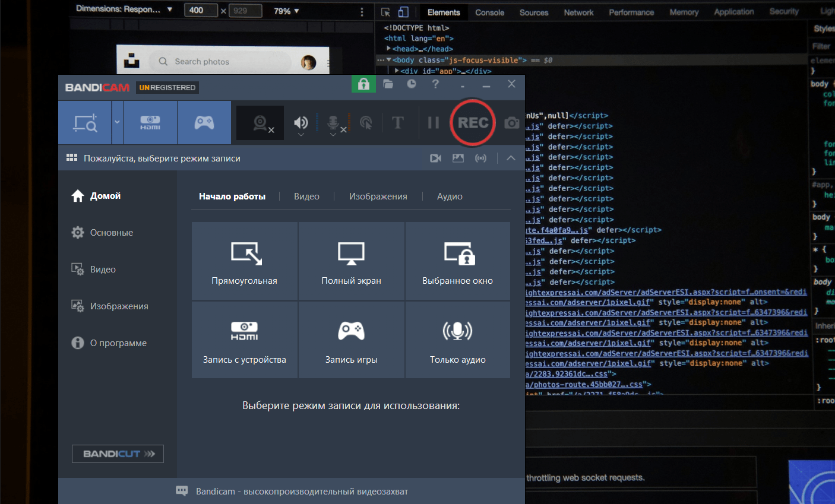Screen dimensions: 835x504
Task: Open audio list waves icon
Action: coord(480,158)
